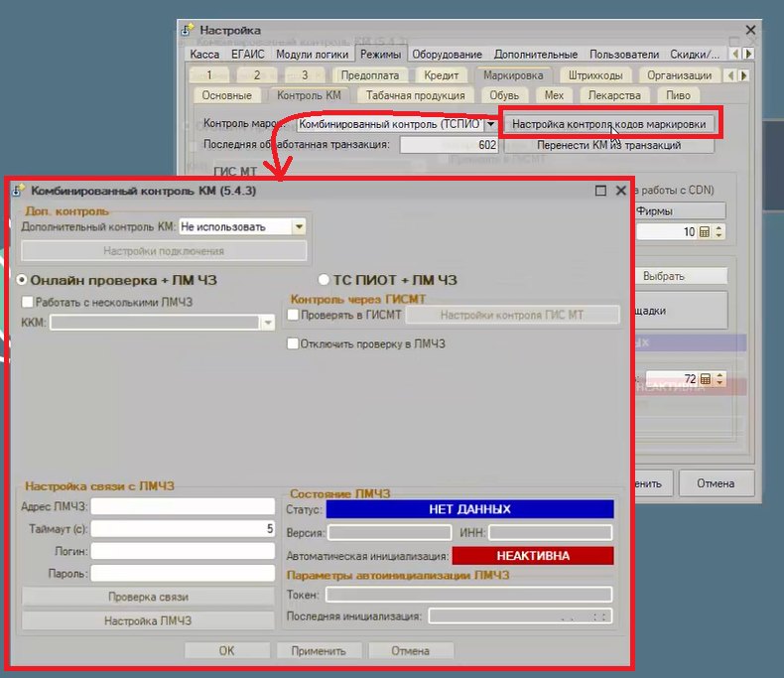Click the Токен field
The height and width of the screenshot is (678, 784).
coord(469,595)
